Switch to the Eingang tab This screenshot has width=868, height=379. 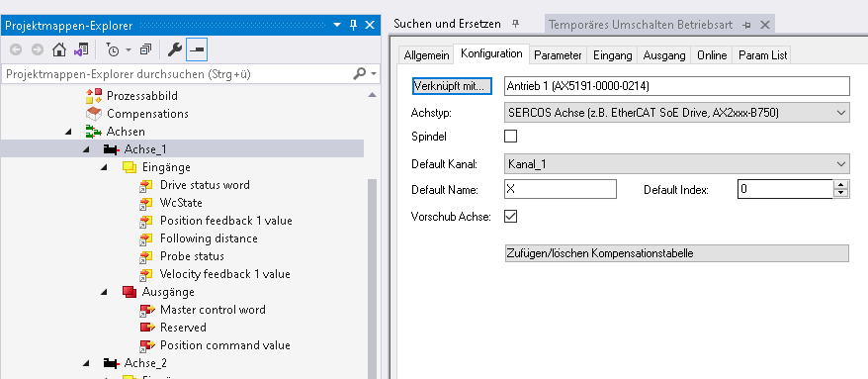[x=612, y=55]
